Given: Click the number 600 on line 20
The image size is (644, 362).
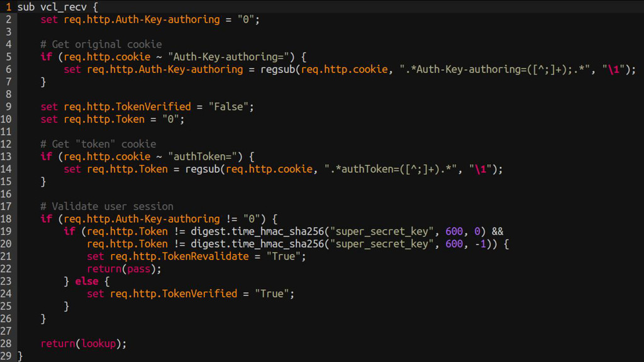Looking at the screenshot, I should click(x=454, y=244).
